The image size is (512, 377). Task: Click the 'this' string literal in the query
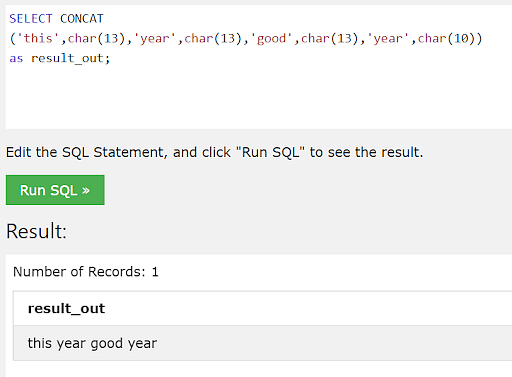[38, 39]
